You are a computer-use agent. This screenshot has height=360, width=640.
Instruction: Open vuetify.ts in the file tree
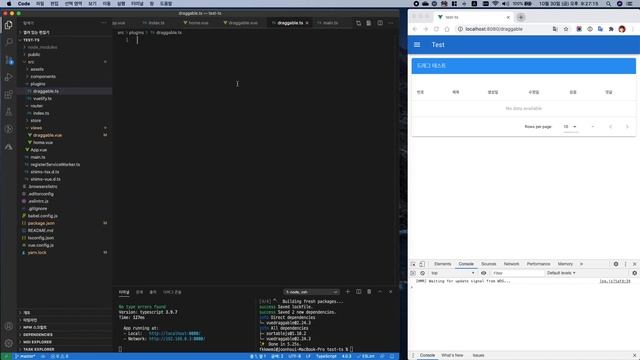[x=42, y=98]
